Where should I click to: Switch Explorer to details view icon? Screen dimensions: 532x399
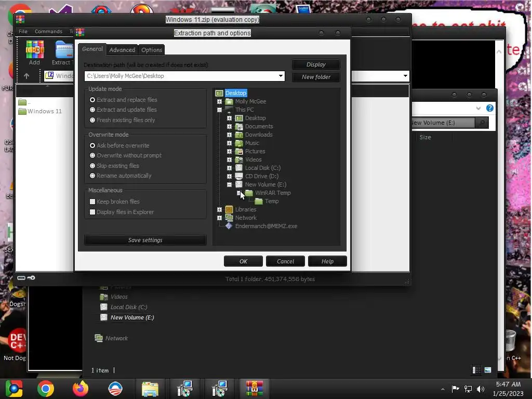[476, 370]
